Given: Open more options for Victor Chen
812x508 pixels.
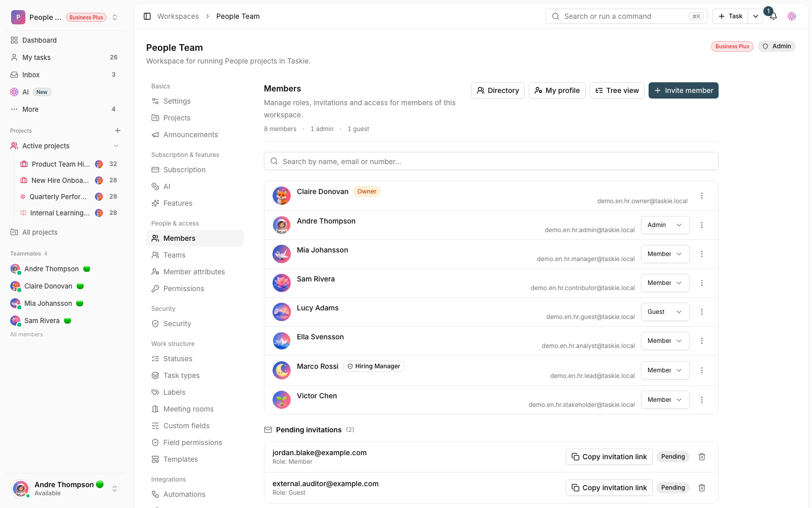Looking at the screenshot, I should [x=702, y=400].
